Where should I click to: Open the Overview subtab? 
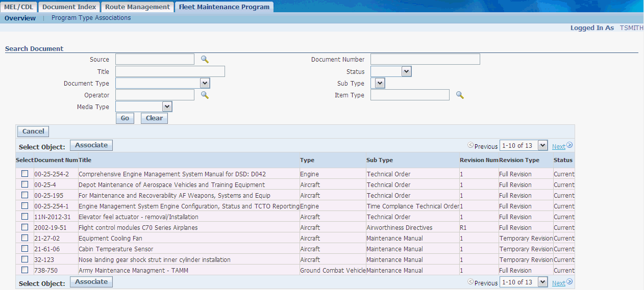click(20, 18)
